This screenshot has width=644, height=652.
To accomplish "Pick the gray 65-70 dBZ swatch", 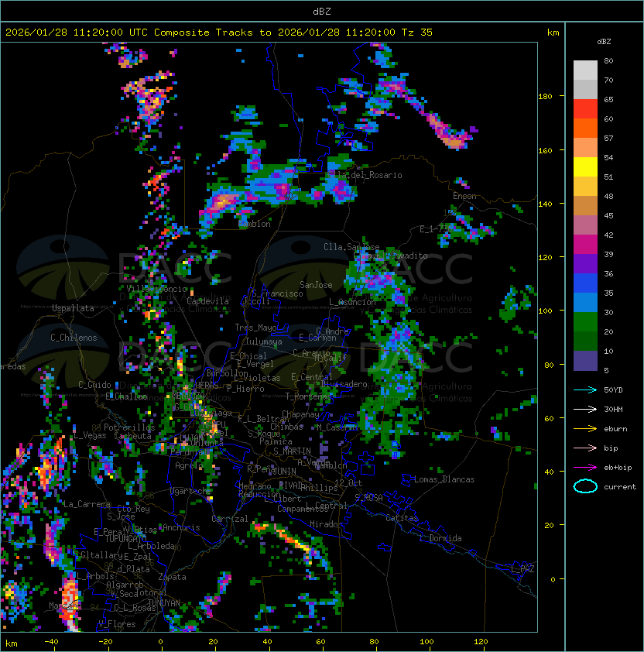I will [585, 89].
